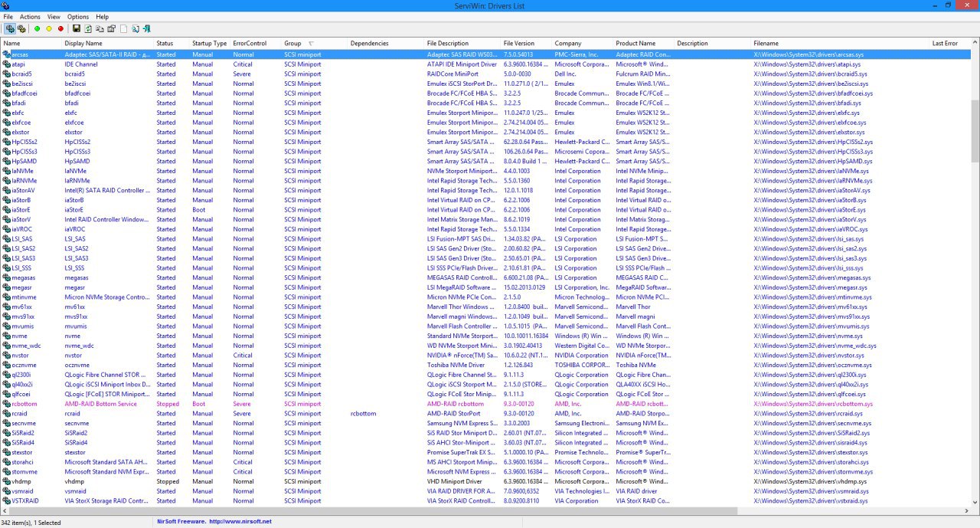This screenshot has width=980, height=528.
Task: Open the File menu
Action: coord(8,17)
